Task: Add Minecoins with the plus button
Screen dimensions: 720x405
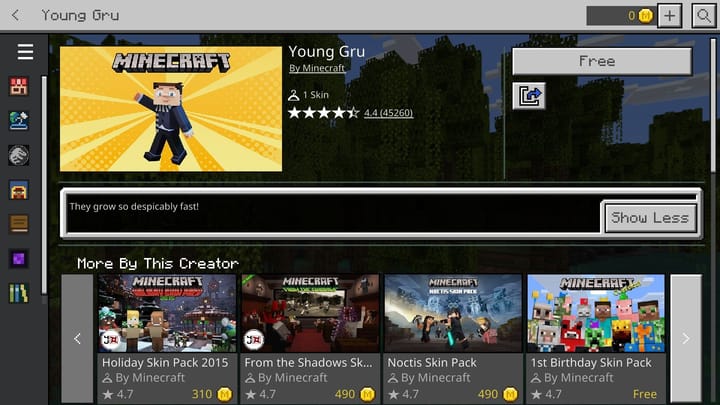Action: click(x=669, y=16)
